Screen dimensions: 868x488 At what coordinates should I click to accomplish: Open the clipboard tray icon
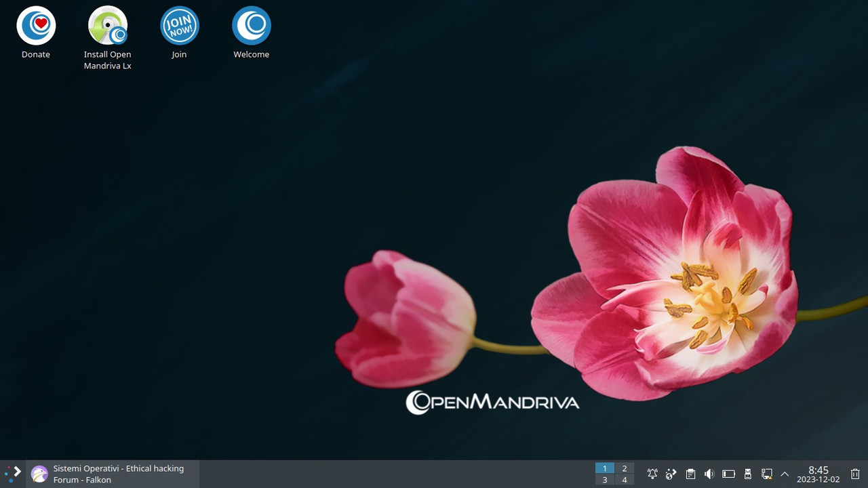[x=690, y=474]
